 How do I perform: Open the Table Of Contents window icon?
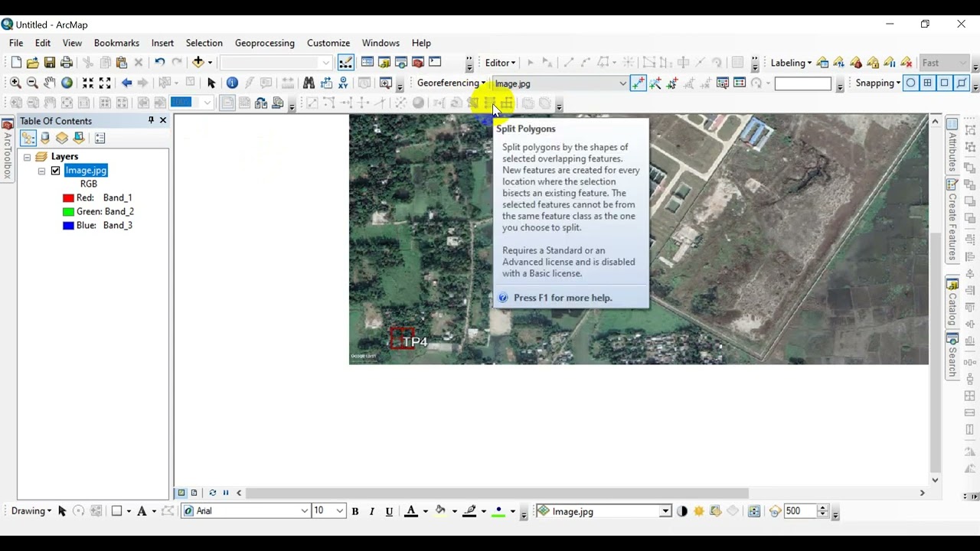tap(367, 63)
